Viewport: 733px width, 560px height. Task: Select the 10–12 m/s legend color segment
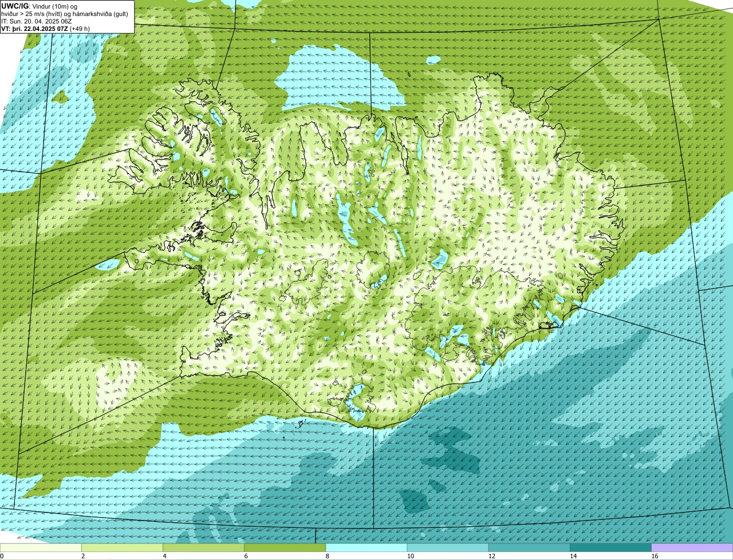click(448, 547)
